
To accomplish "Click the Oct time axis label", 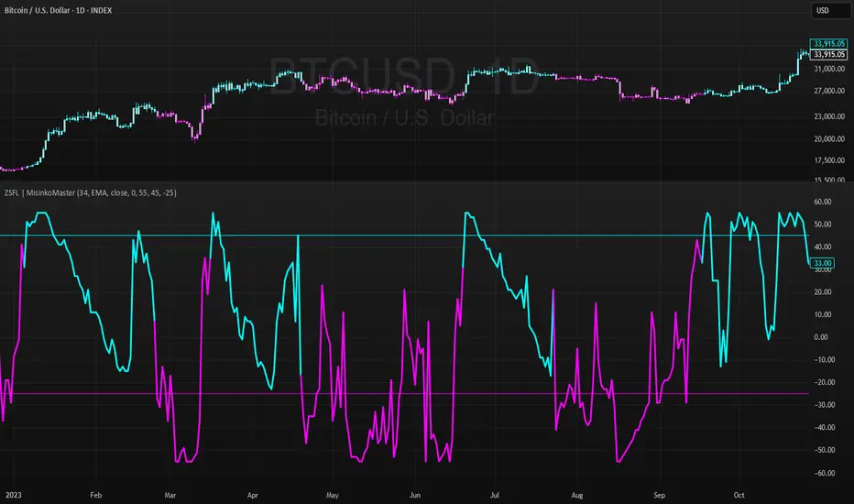I will [739, 495].
